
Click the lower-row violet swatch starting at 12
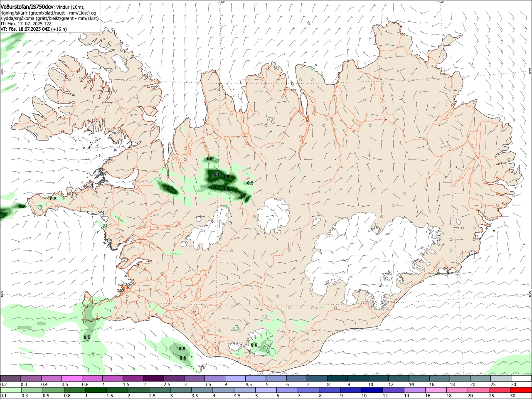pyautogui.click(x=393, y=390)
